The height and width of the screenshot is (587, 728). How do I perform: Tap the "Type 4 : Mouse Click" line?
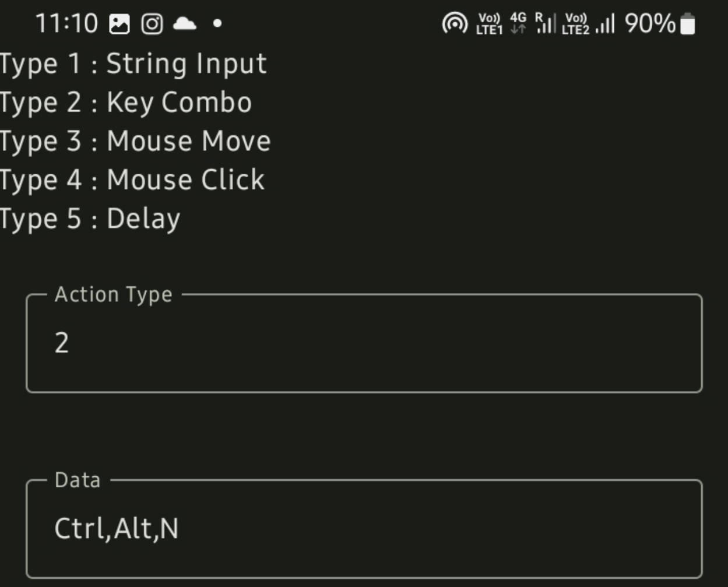click(x=132, y=180)
